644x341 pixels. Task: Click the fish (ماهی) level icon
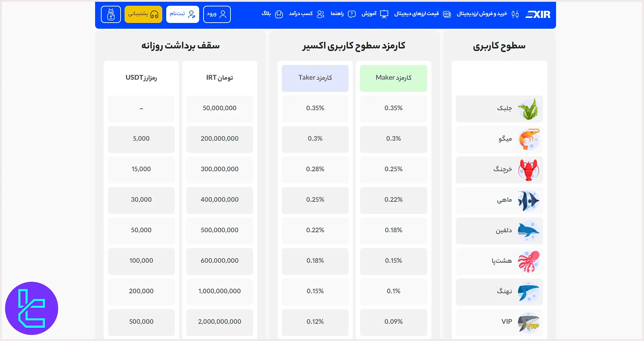pos(529,200)
